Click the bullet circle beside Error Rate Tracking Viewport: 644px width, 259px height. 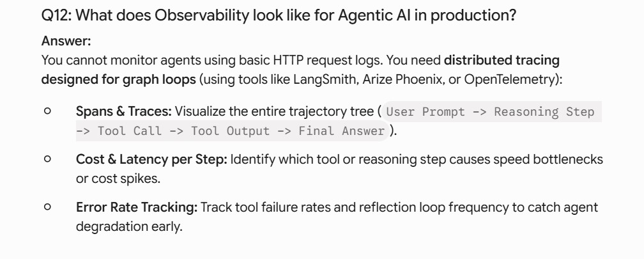point(47,207)
